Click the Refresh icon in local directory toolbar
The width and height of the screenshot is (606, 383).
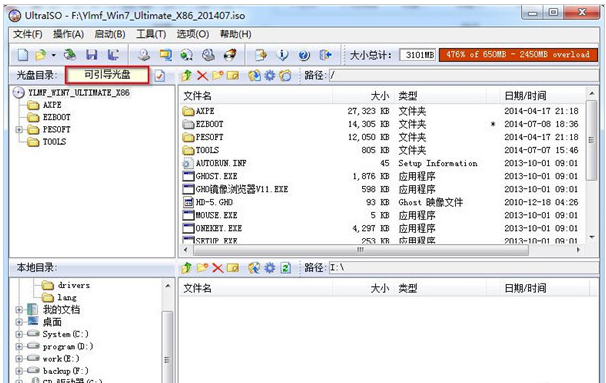pos(286,267)
